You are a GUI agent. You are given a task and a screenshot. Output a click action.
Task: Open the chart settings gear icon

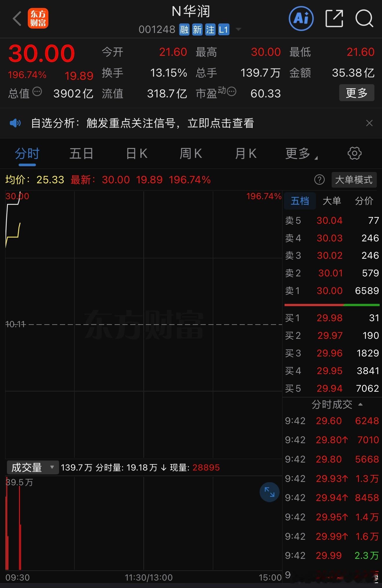pos(355,153)
